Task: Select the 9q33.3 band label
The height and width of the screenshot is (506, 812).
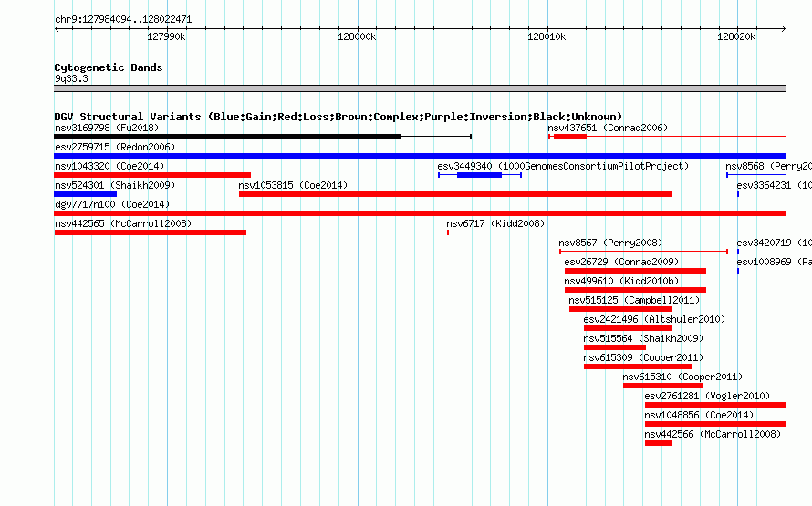Action: pyautogui.click(x=71, y=78)
